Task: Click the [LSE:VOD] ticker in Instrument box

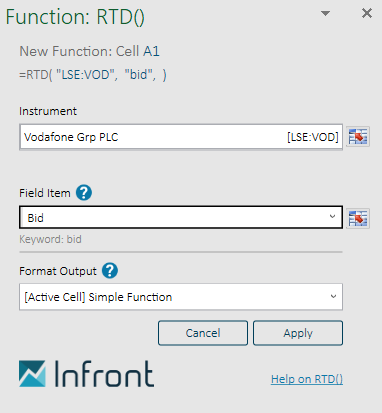Action: click(x=313, y=137)
